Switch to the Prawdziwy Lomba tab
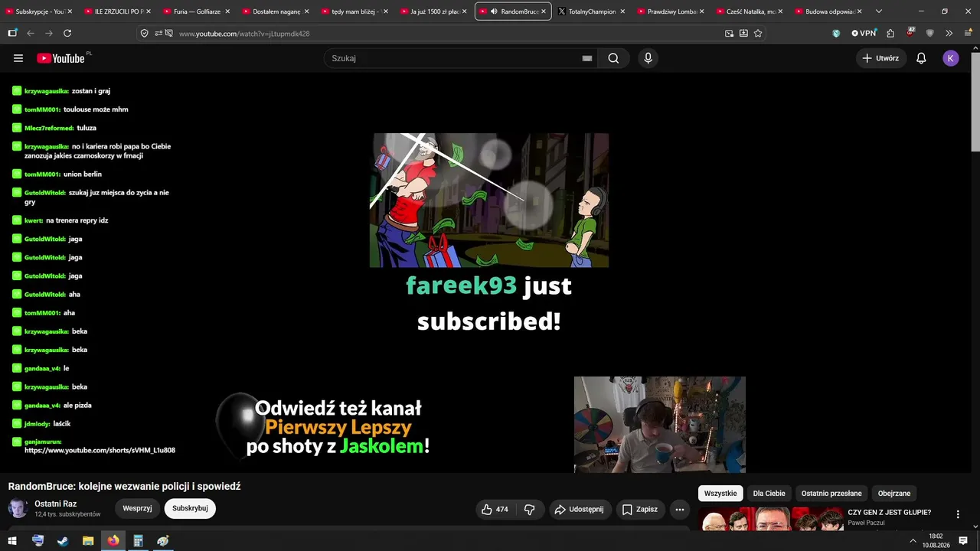980x551 pixels. pyautogui.click(x=670, y=11)
